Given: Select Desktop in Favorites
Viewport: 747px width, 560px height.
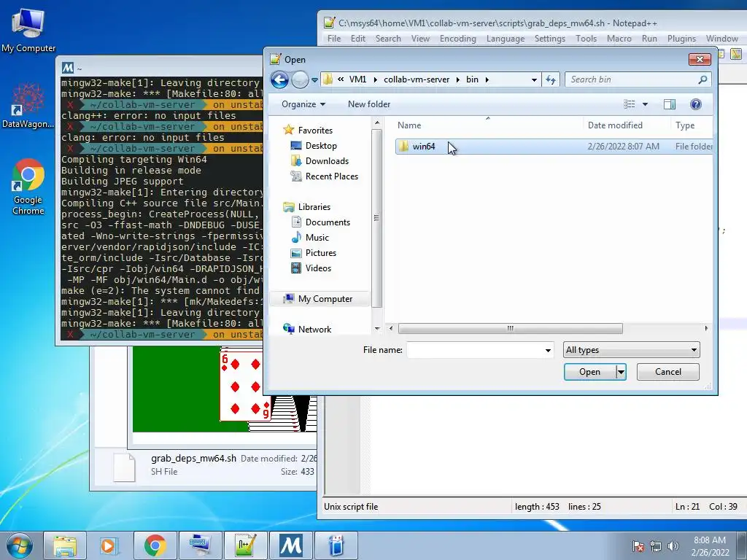Looking at the screenshot, I should [321, 146].
